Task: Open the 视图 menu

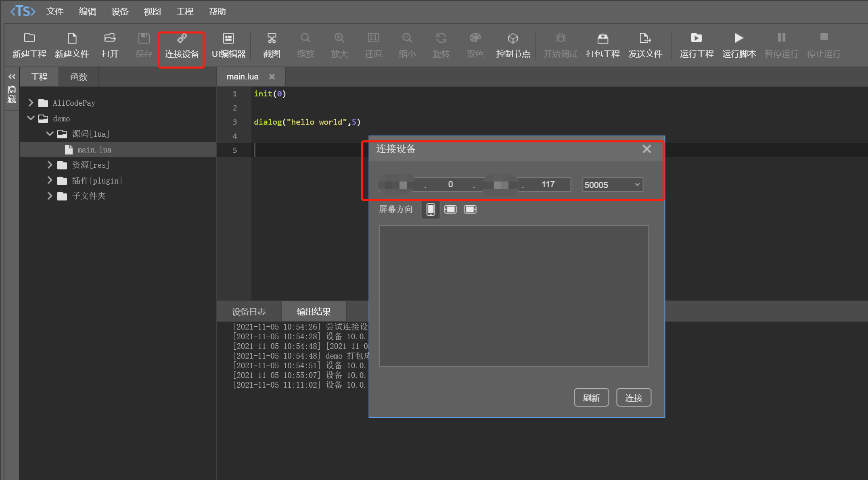Action: tap(153, 11)
